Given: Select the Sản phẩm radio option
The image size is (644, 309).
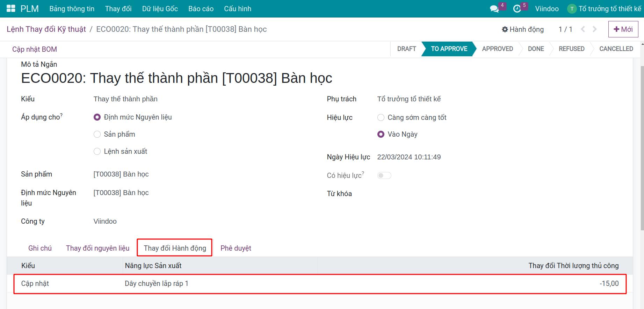Looking at the screenshot, I should (x=97, y=135).
